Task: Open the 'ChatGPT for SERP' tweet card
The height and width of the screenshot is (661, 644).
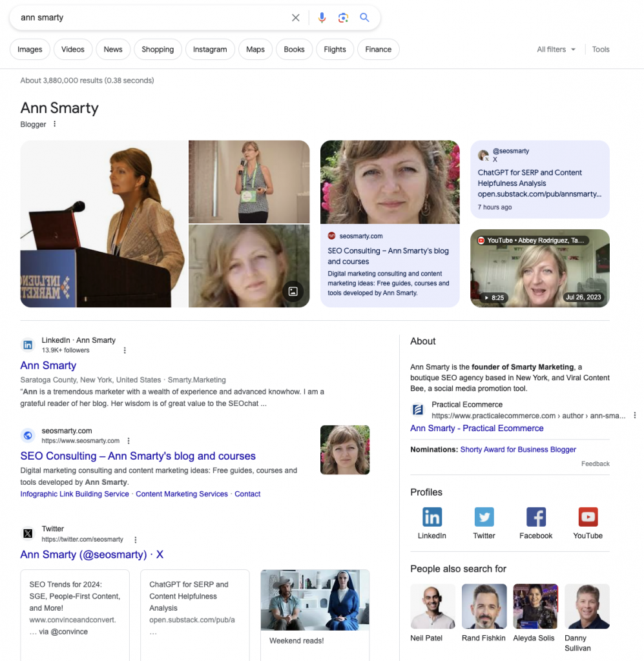Action: [x=195, y=615]
